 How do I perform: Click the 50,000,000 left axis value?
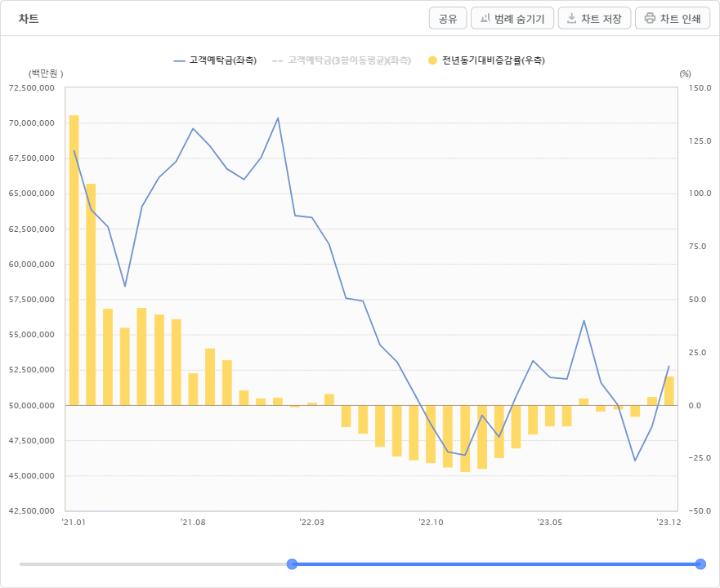click(32, 405)
